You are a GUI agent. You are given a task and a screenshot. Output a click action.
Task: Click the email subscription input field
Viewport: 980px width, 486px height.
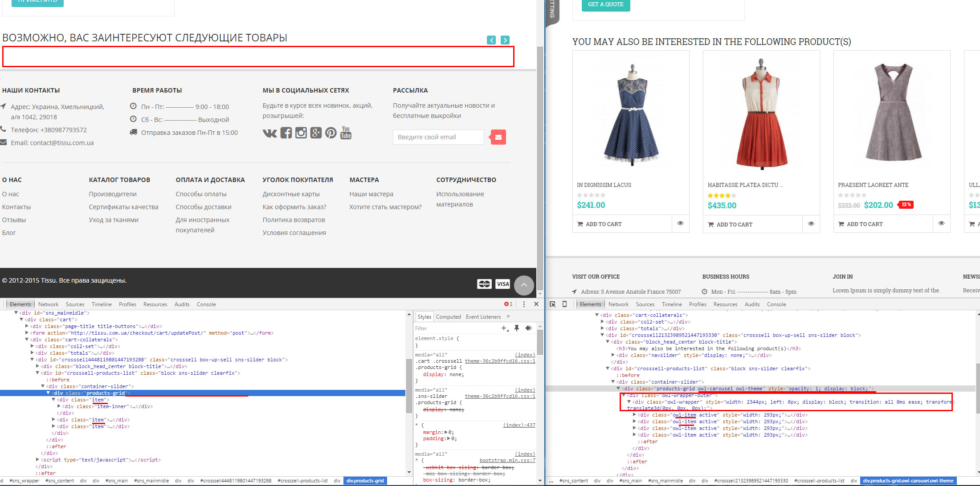tap(438, 137)
